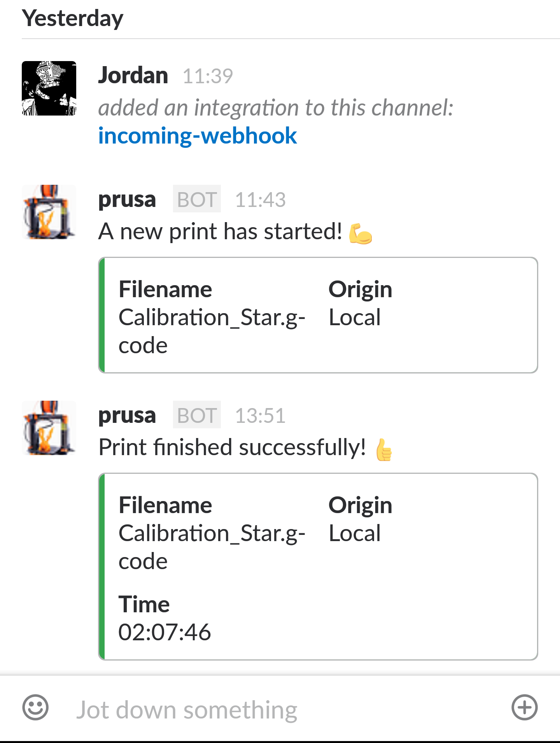Open the emoji picker smiley icon

tap(35, 707)
